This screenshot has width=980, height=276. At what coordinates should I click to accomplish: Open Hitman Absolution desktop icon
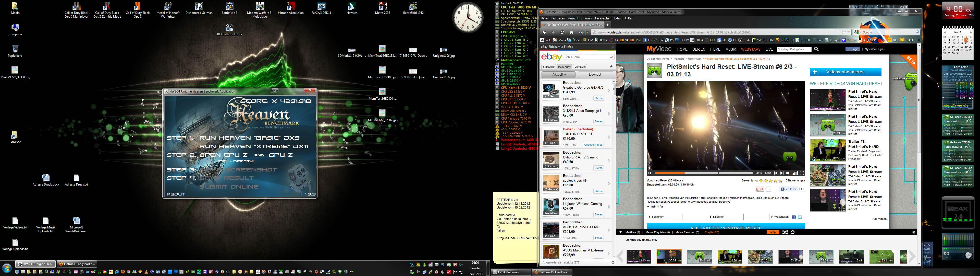coord(291,8)
